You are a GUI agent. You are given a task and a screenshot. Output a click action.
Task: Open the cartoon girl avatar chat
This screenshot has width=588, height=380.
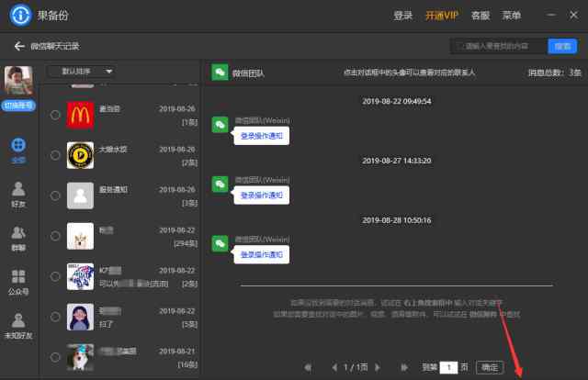pyautogui.click(x=80, y=317)
